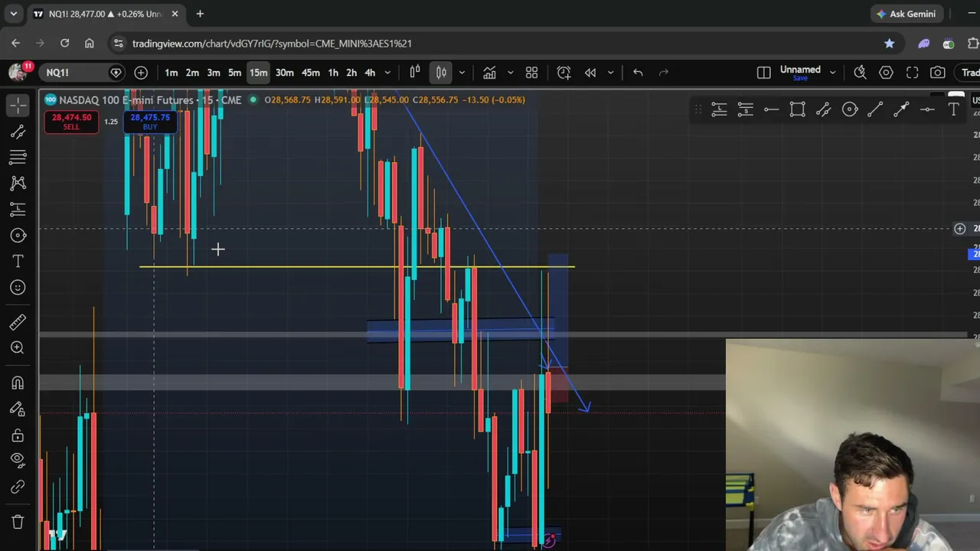Undo the last chart action
Viewport: 980px width, 551px height.
pos(638,73)
